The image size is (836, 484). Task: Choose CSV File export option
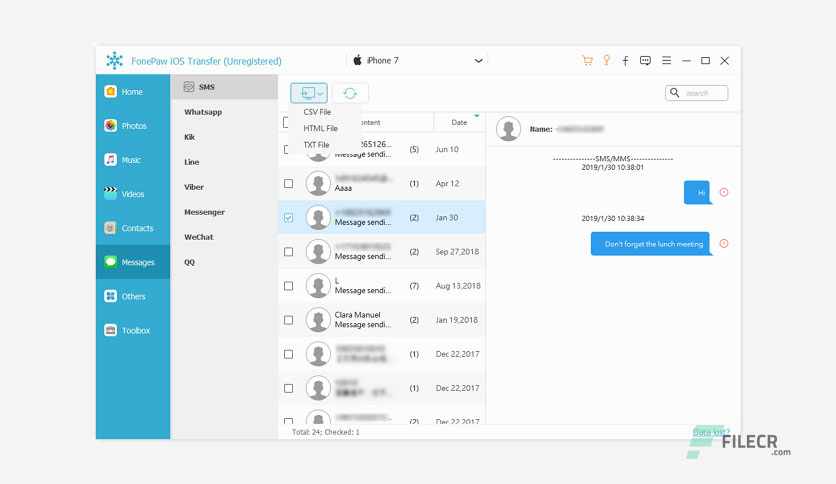point(317,112)
